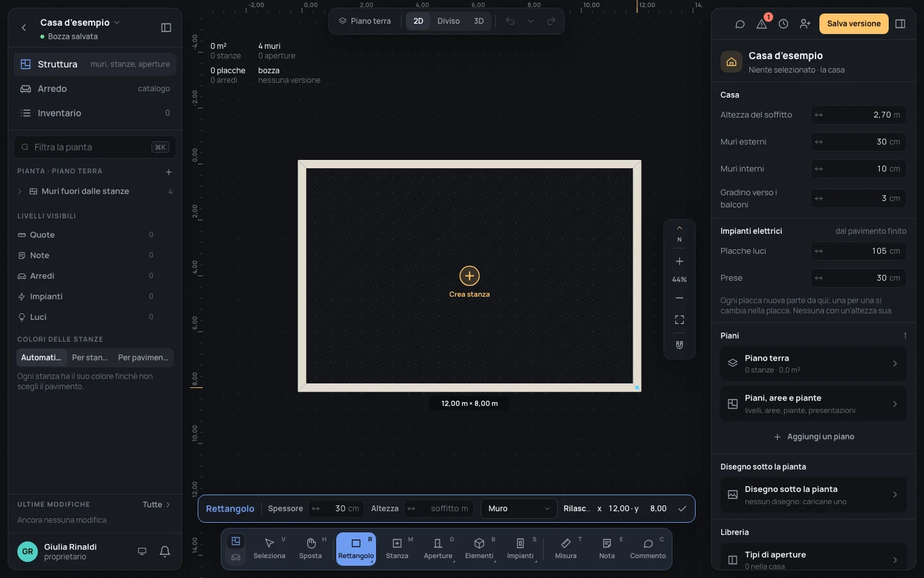Open the Inventario tab
The image size is (924, 578).
click(x=95, y=113)
